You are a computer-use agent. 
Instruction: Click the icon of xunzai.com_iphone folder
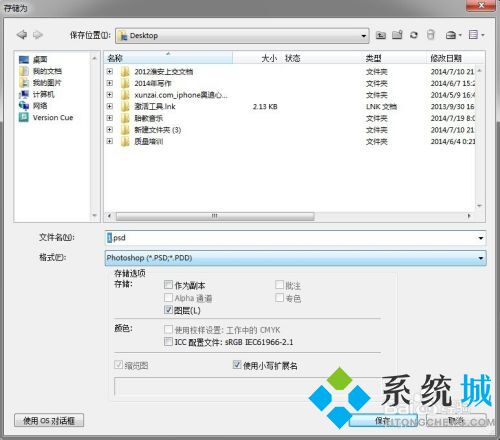pyautogui.click(x=125, y=95)
